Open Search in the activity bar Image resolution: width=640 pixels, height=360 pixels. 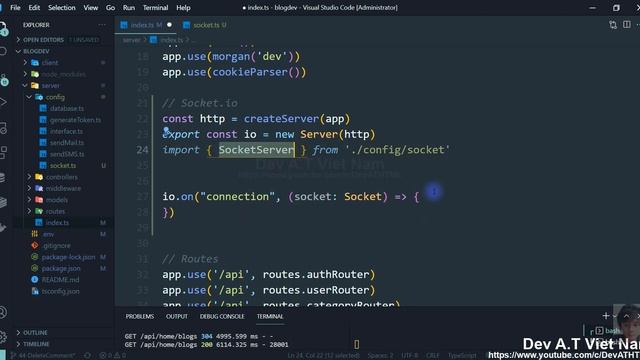[3, 51]
